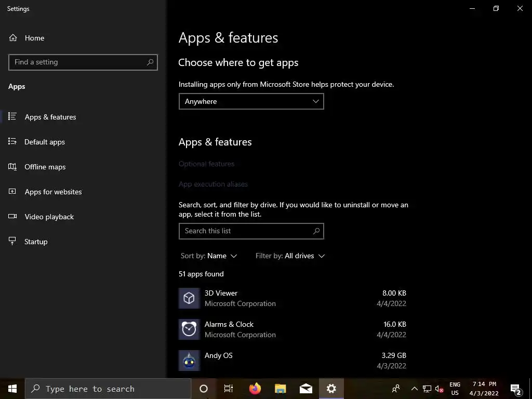Click the Video playback camera icon
Viewport: 532px width, 399px height.
12,217
